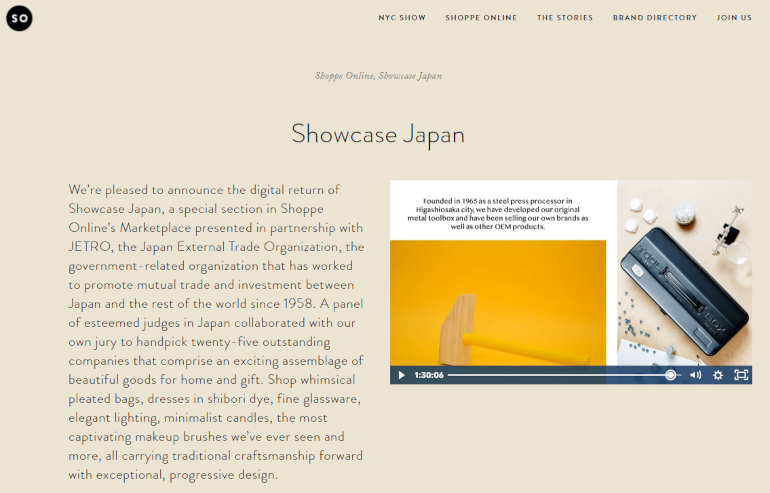Click the yellow wooden object video panel
This screenshot has width=770, height=493.
497,305
